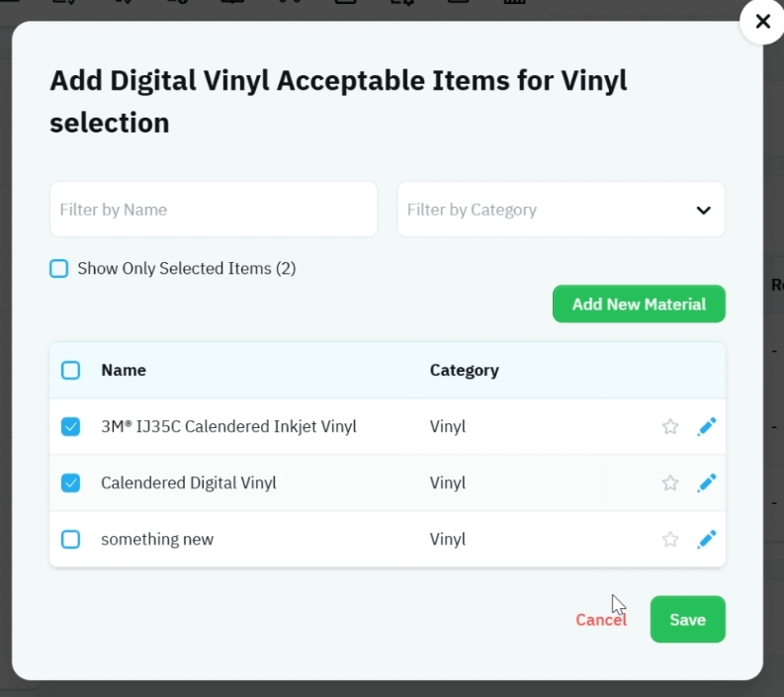Image resolution: width=784 pixels, height=697 pixels.
Task: Check the something new checkbox
Action: [70, 540]
